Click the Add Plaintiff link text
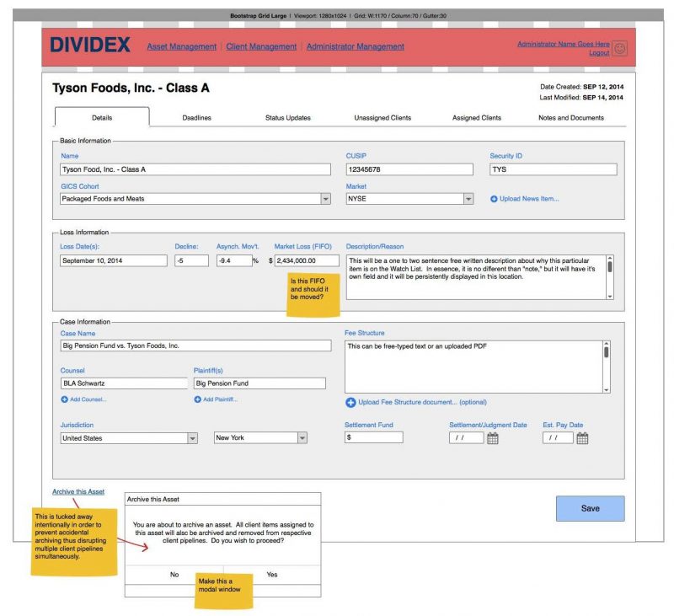Screen dimensions: 674x616 coord(220,399)
